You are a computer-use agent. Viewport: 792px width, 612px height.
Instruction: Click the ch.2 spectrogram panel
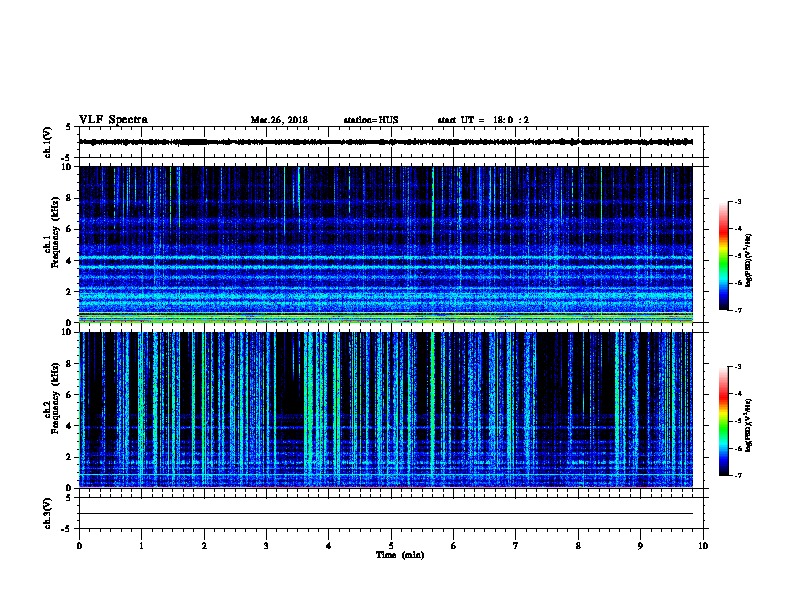(386, 410)
